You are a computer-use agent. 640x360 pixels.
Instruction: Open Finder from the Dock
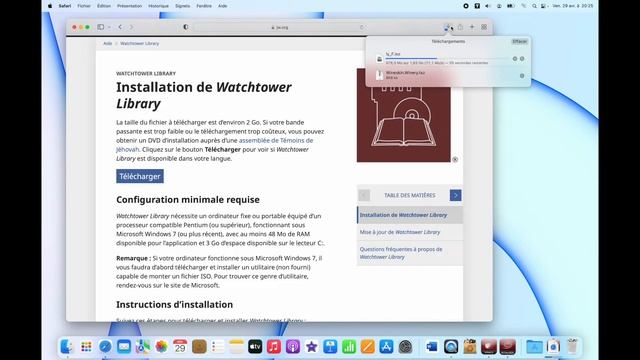(x=67, y=347)
